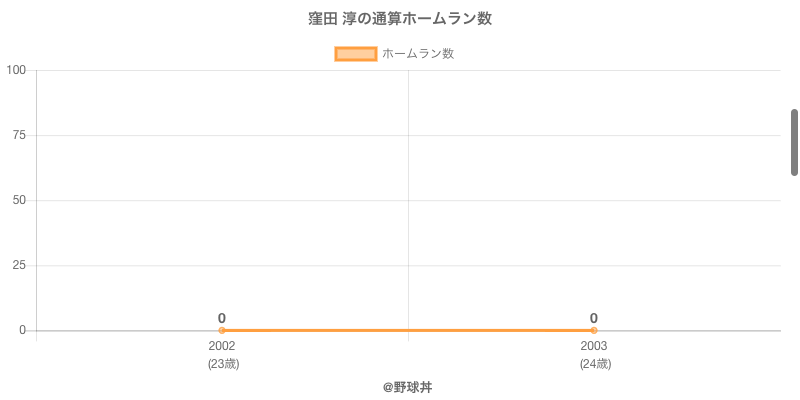Click the 75 y-axis tick label
Screen dimensions: 800x400
pyautogui.click(x=19, y=135)
